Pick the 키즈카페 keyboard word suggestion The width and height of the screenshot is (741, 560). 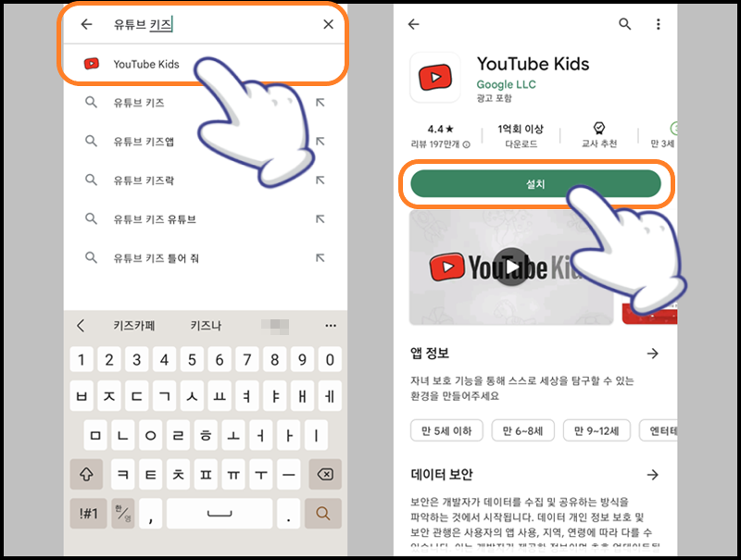(x=134, y=325)
